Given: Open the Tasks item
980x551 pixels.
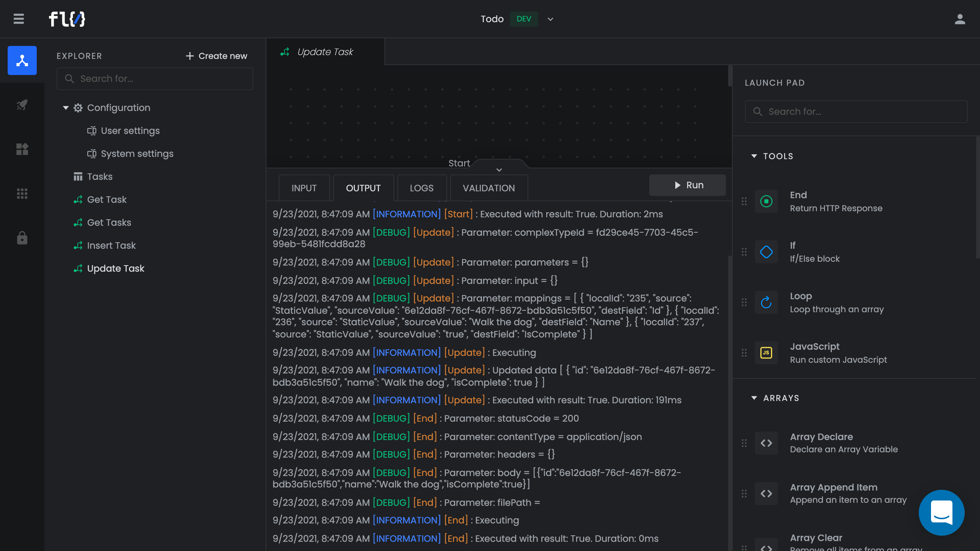Looking at the screenshot, I should coord(100,177).
